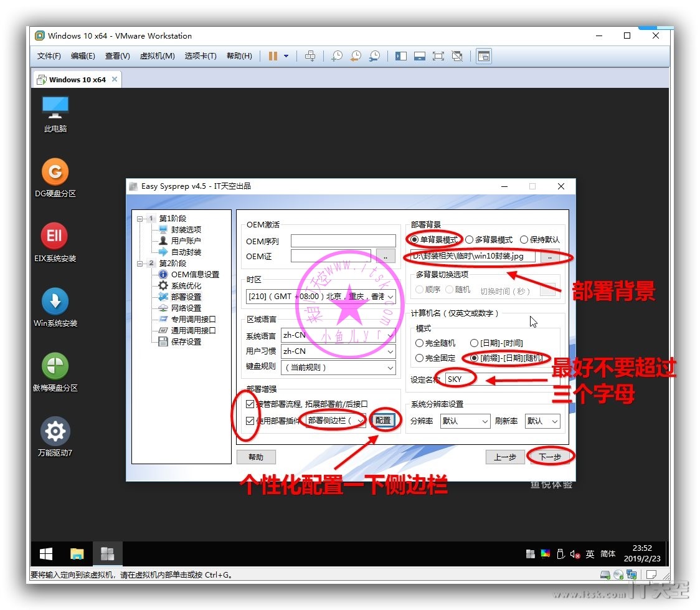Viewport: 700px width, 610px height.
Task: Select 用户账户 in the tree
Action: 186,241
